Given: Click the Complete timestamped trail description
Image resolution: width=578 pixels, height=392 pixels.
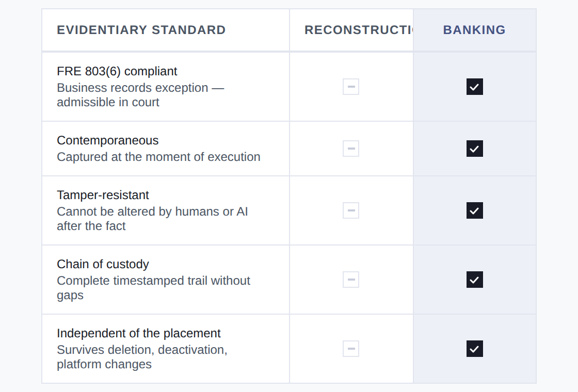Looking at the screenshot, I should point(153,287).
